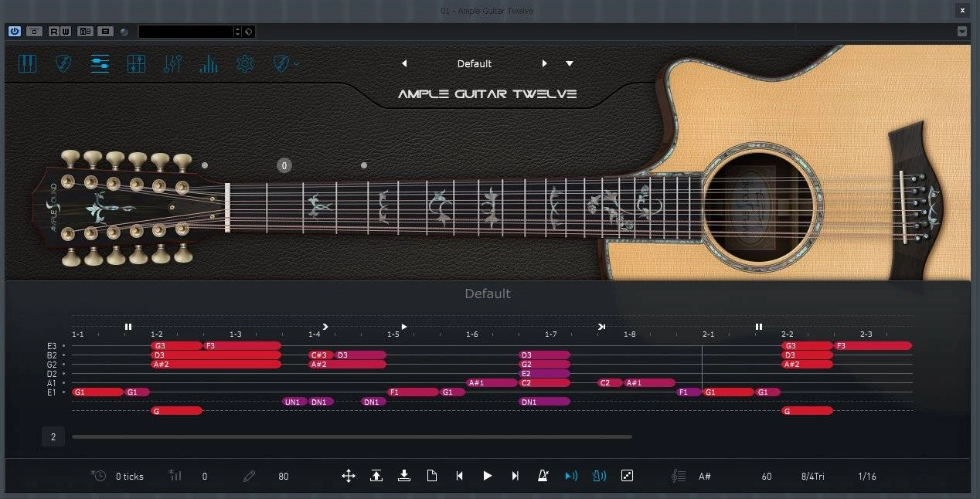Select the C#3 note block
The width and height of the screenshot is (980, 499).
pyautogui.click(x=320, y=355)
